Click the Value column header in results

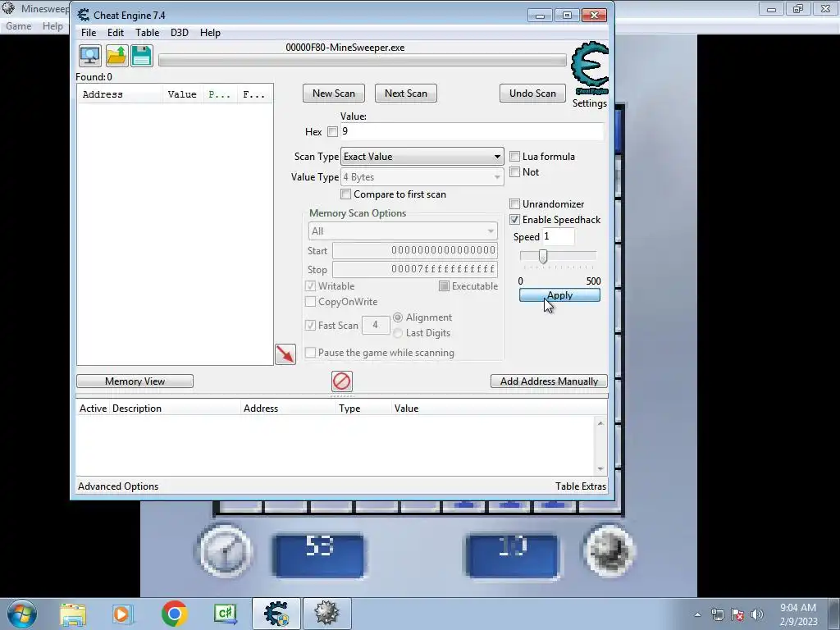point(183,95)
